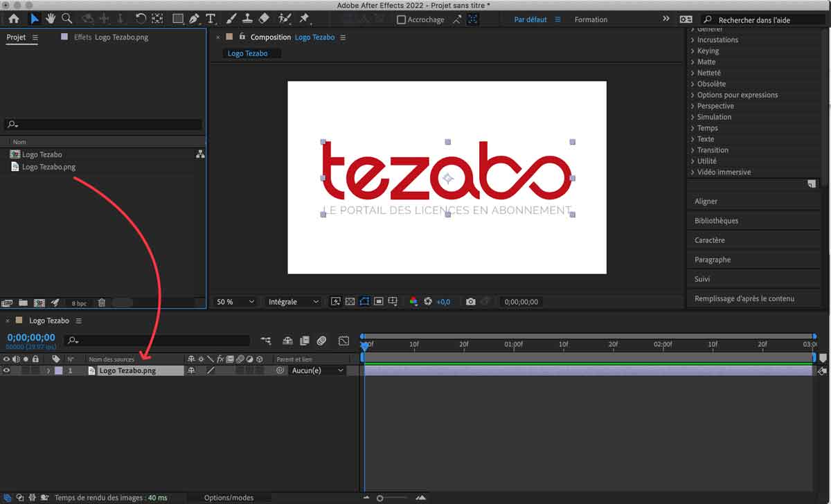Image resolution: width=831 pixels, height=504 pixels.
Task: Open the Graph Editor icon in timeline
Action: point(343,341)
